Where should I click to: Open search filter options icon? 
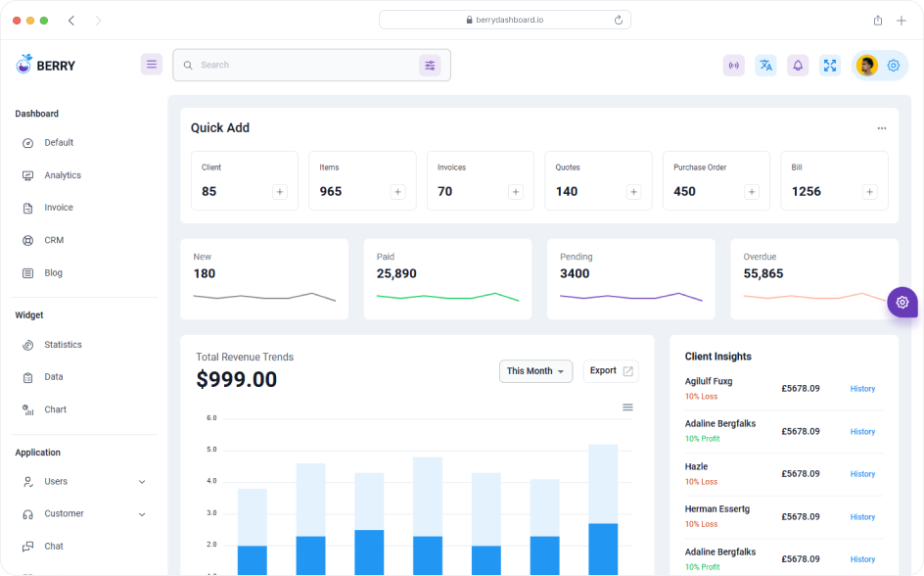[x=431, y=65]
